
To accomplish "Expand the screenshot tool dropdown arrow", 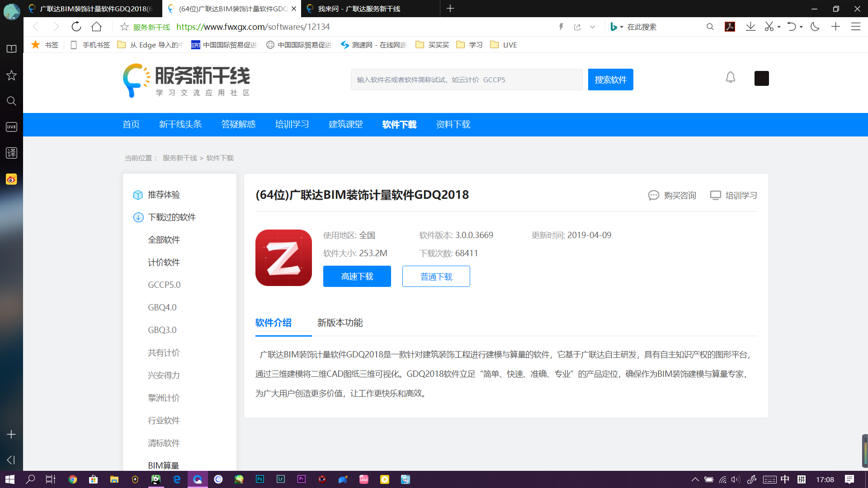I will coord(779,27).
